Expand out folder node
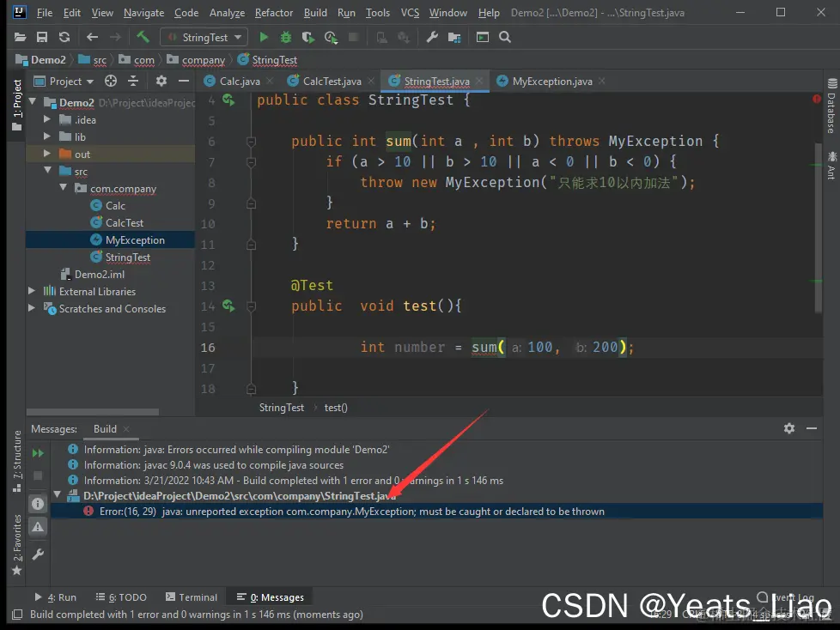This screenshot has height=630, width=840. pos(48,153)
